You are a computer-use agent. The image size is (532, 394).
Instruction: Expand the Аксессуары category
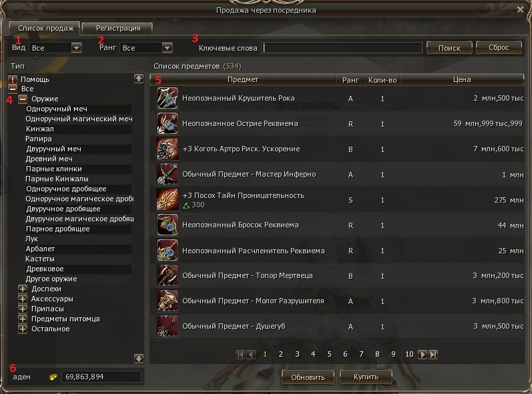pyautogui.click(x=23, y=299)
